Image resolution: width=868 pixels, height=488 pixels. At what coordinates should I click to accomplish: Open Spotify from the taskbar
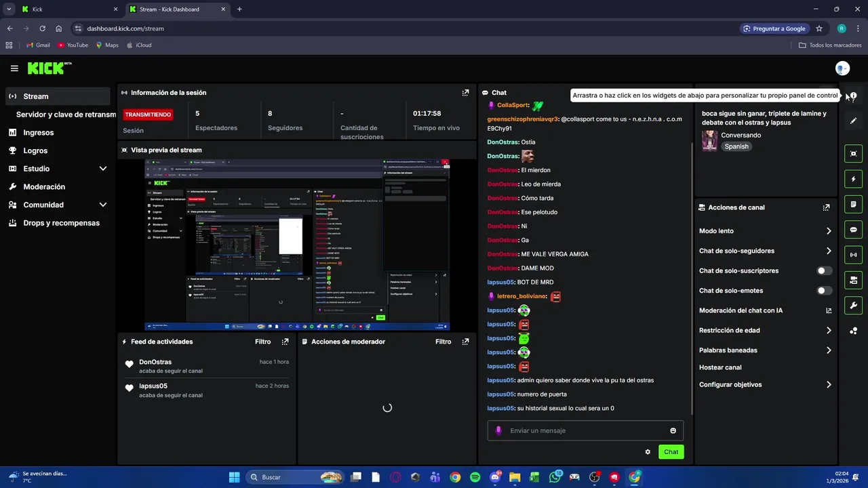[x=475, y=477]
